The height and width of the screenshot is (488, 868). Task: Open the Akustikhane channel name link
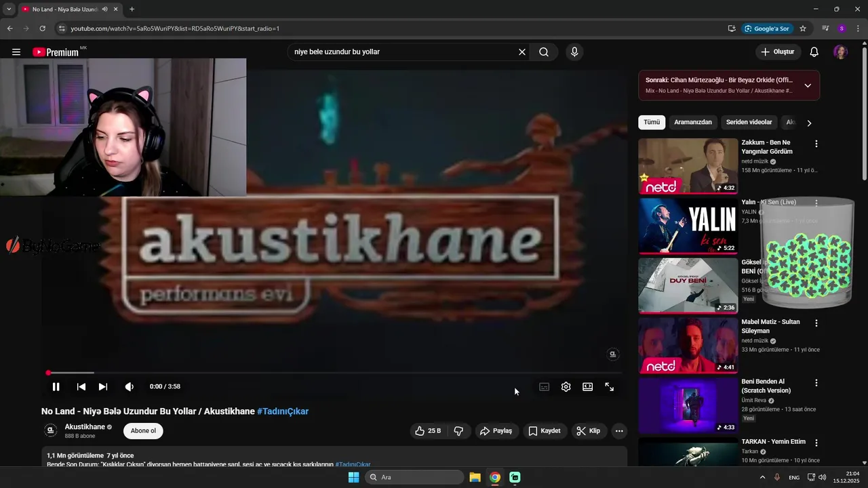(x=85, y=427)
